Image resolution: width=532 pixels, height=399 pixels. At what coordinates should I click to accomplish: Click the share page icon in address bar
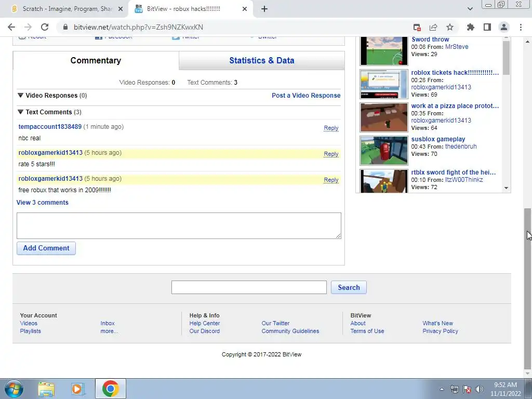(x=433, y=27)
